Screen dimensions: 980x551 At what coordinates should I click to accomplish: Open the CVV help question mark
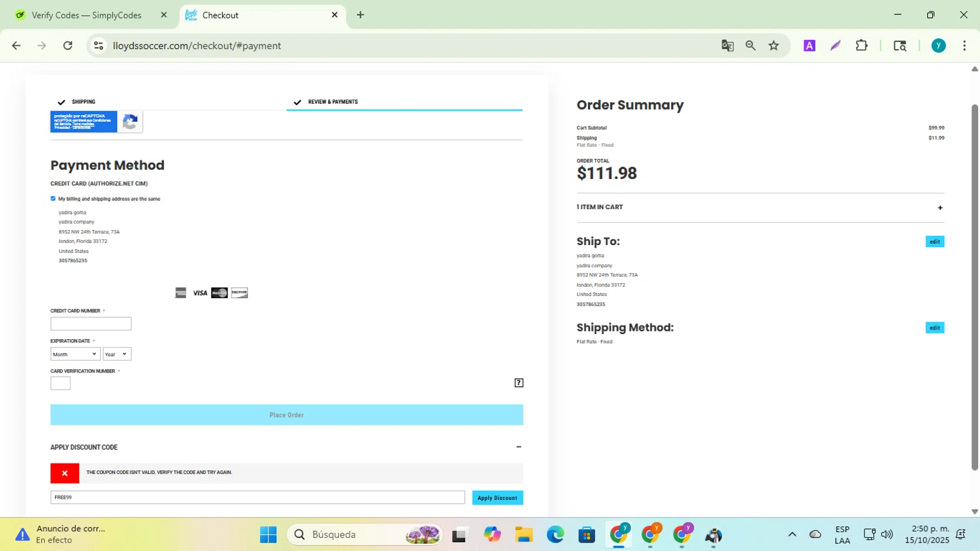[x=519, y=383]
